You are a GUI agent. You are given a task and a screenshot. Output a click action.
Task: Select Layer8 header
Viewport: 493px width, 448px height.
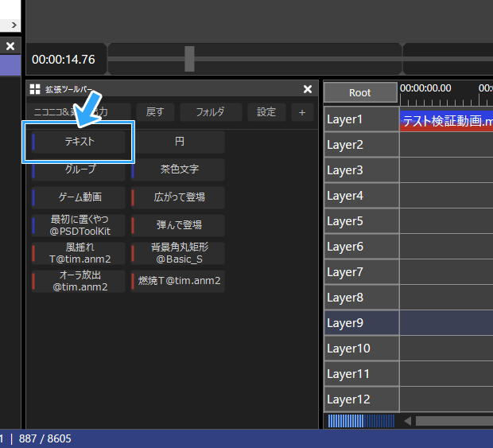[362, 298]
